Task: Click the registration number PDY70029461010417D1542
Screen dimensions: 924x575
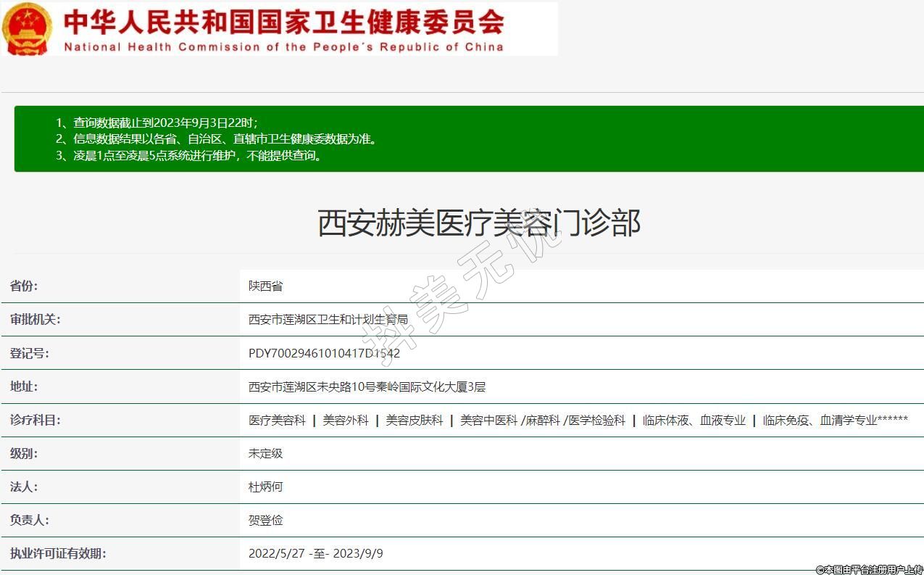Action: [x=324, y=353]
